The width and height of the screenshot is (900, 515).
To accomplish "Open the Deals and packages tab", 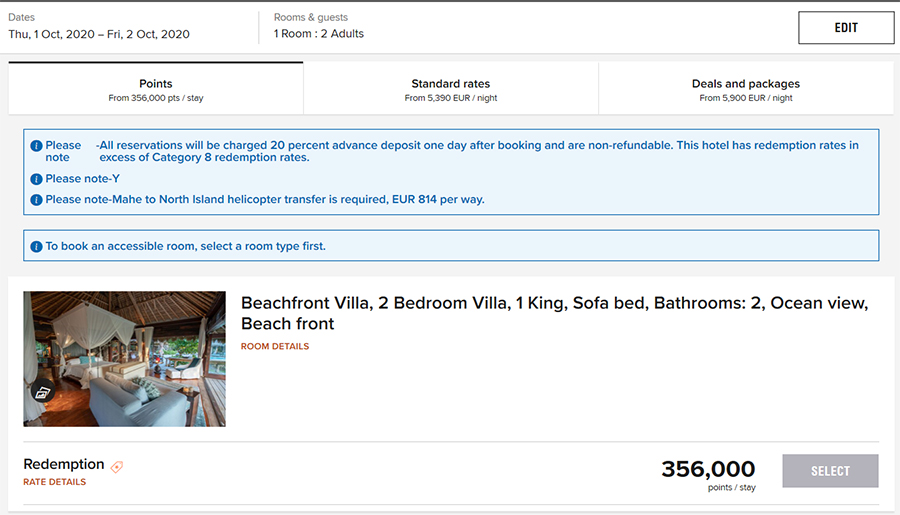I will click(x=746, y=89).
